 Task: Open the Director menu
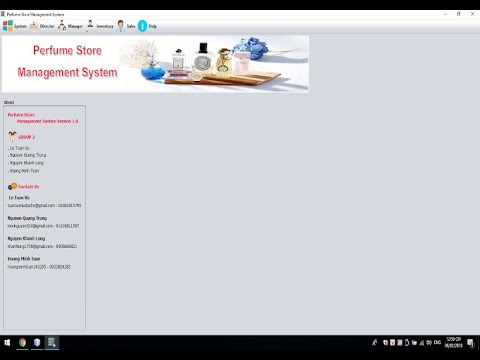[x=42, y=26]
